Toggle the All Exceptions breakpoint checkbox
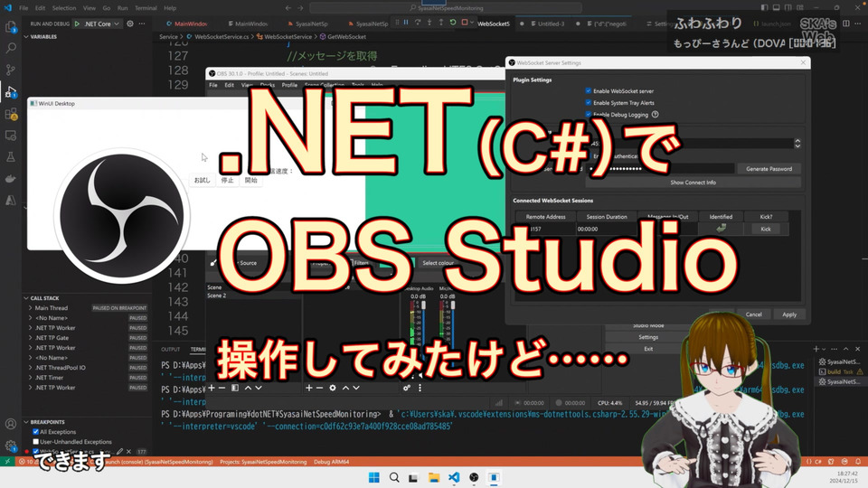The height and width of the screenshot is (488, 868). (x=35, y=432)
